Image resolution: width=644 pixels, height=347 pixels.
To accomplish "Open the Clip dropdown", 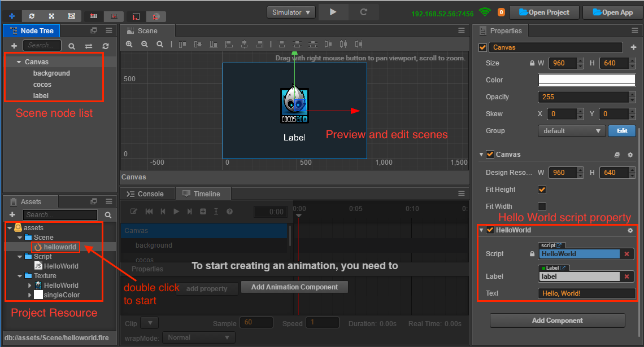I will click(150, 323).
